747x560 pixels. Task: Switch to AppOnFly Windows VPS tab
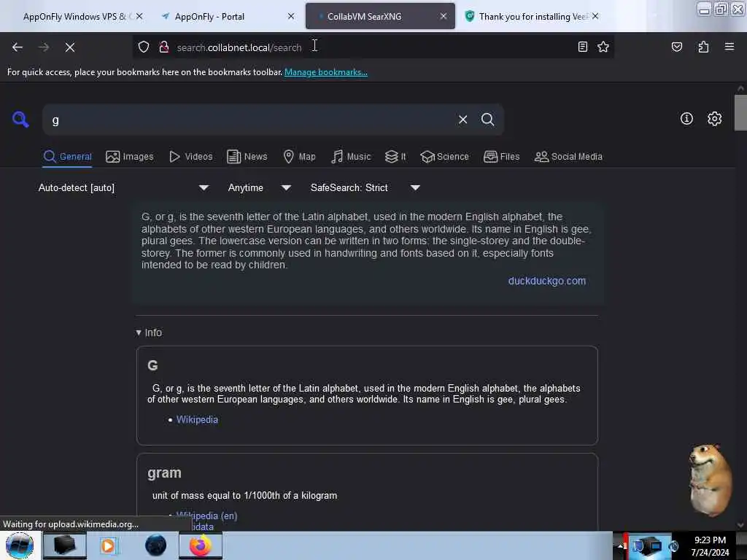point(76,16)
